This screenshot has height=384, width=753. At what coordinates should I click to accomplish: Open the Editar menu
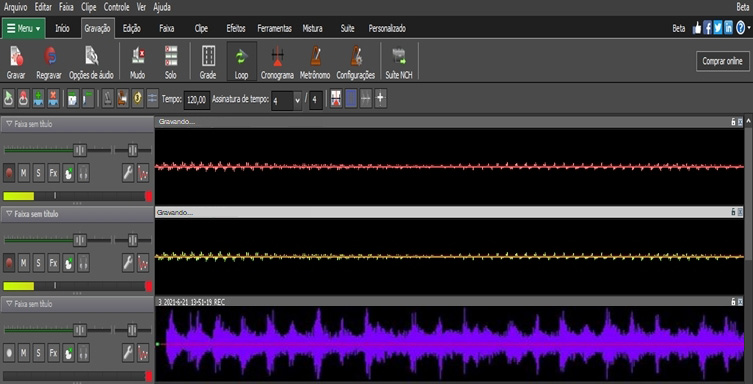coord(43,7)
